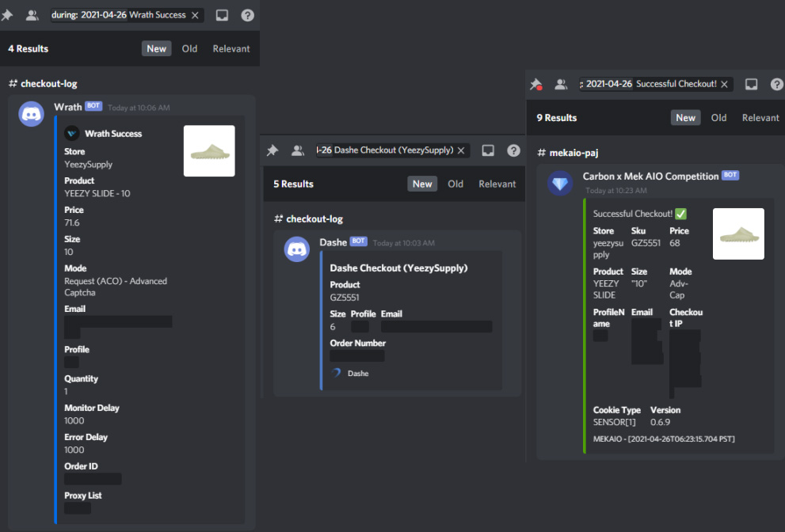Select 'Dashe Checkout (YeezySupply)' embed title
The width and height of the screenshot is (785, 532).
398,268
